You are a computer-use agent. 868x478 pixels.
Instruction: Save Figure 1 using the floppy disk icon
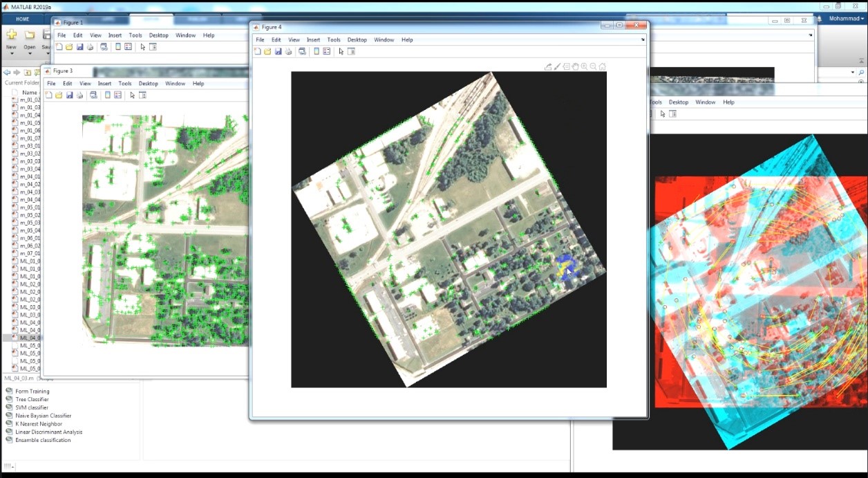[79, 47]
